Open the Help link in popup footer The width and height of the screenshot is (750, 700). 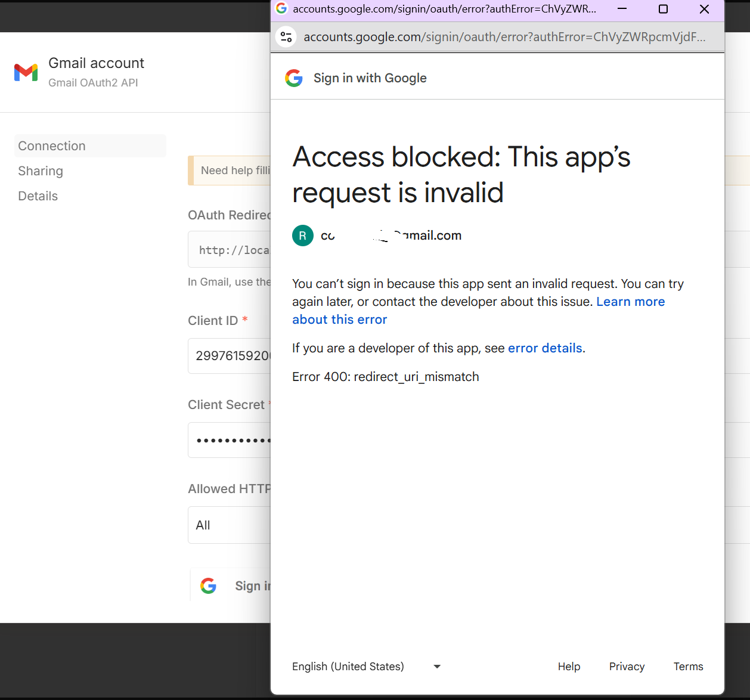coord(569,667)
